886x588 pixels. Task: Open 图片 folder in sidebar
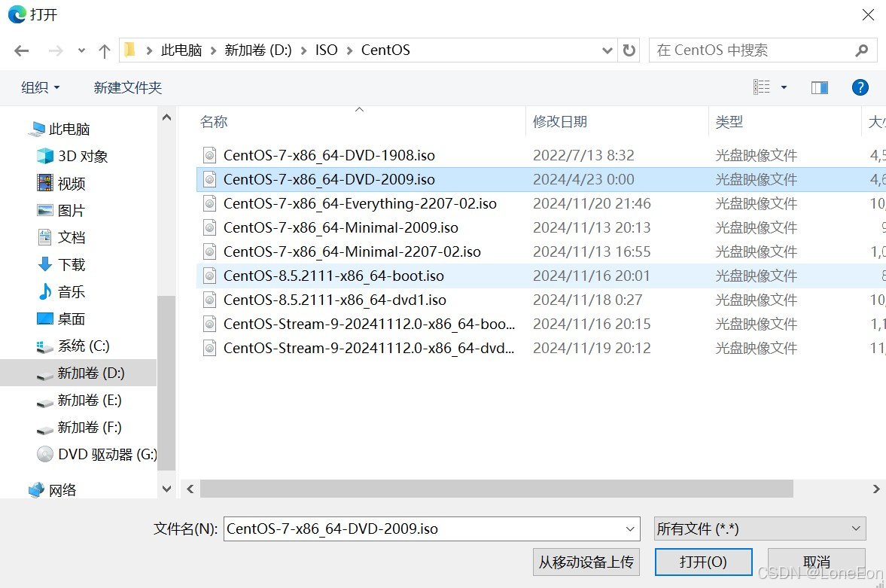tap(72, 210)
